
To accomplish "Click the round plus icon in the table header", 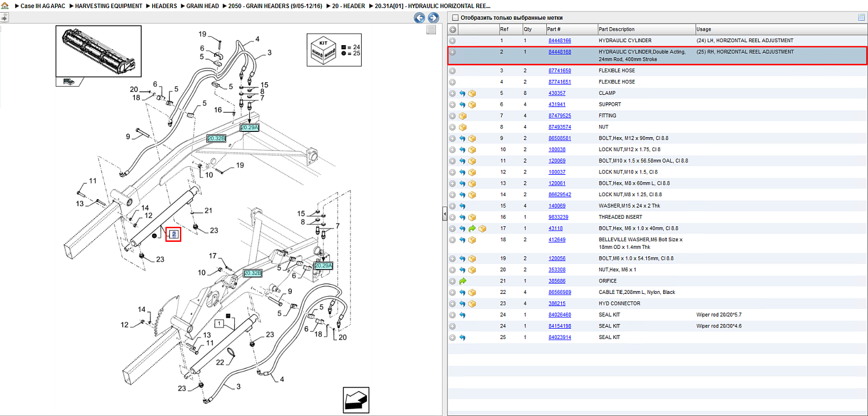I will [453, 30].
